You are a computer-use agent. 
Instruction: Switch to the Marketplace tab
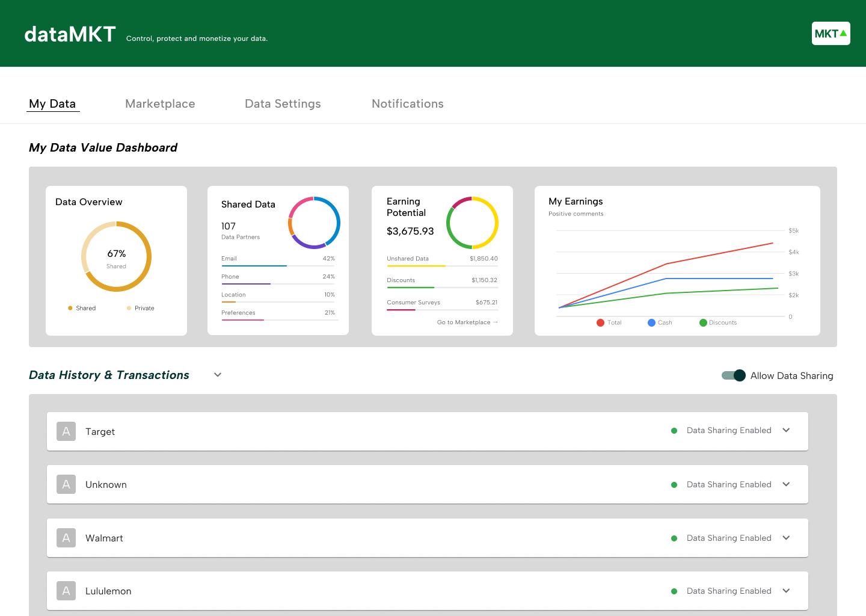(160, 103)
